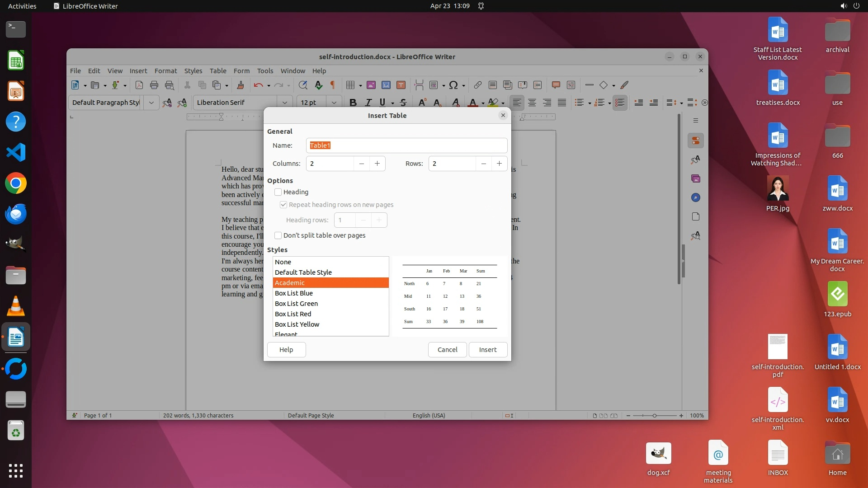Click the zoom slider in status bar

coord(654,416)
